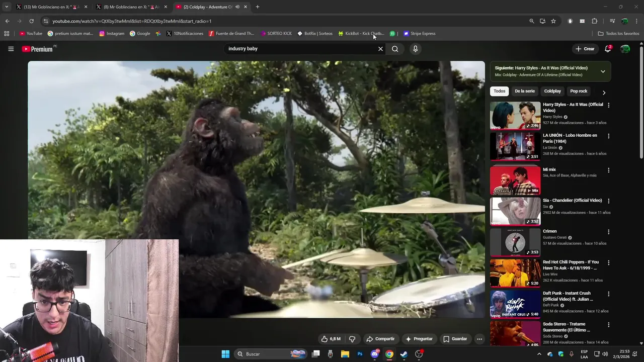Open the Instagram bookmark
644x362 pixels.
[x=112, y=34]
